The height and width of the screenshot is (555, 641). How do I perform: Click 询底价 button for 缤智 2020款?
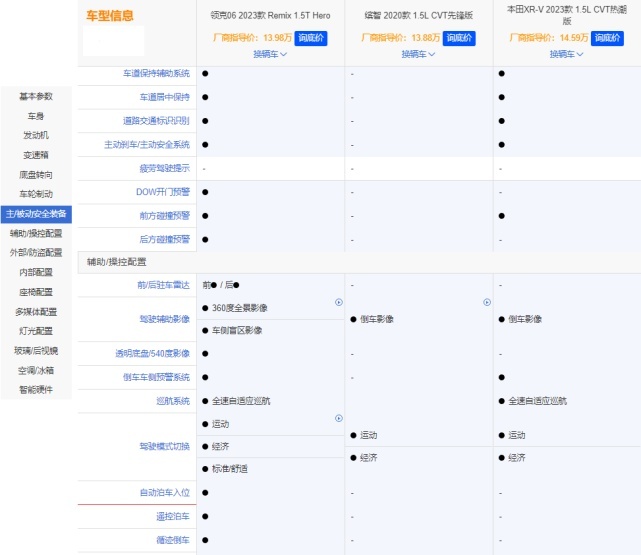[x=459, y=38]
